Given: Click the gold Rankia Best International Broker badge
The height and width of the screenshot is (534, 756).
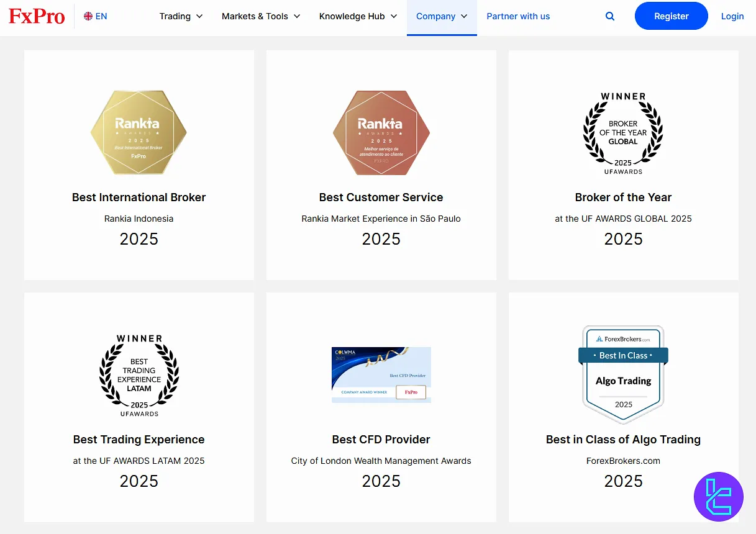Looking at the screenshot, I should pos(139,132).
